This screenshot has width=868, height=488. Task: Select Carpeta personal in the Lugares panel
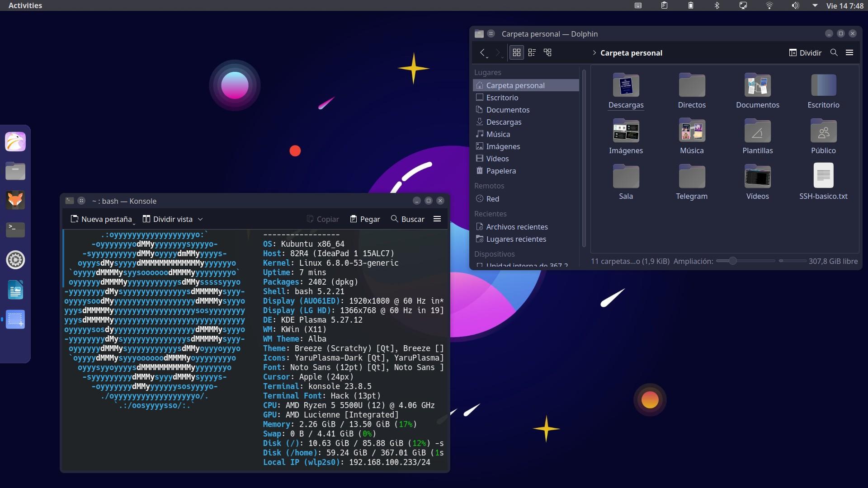526,85
